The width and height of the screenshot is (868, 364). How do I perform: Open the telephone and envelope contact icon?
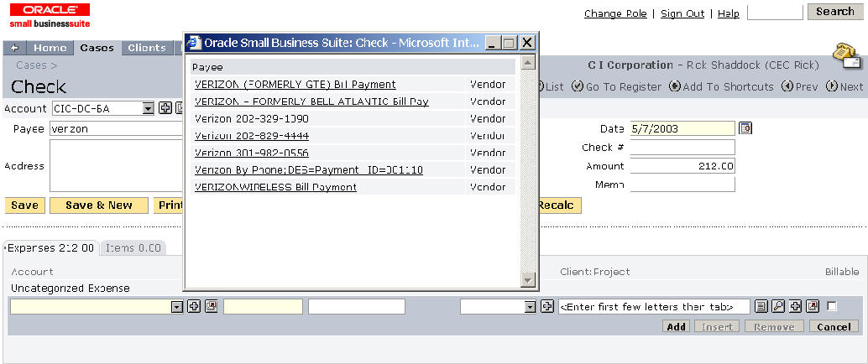click(x=847, y=55)
